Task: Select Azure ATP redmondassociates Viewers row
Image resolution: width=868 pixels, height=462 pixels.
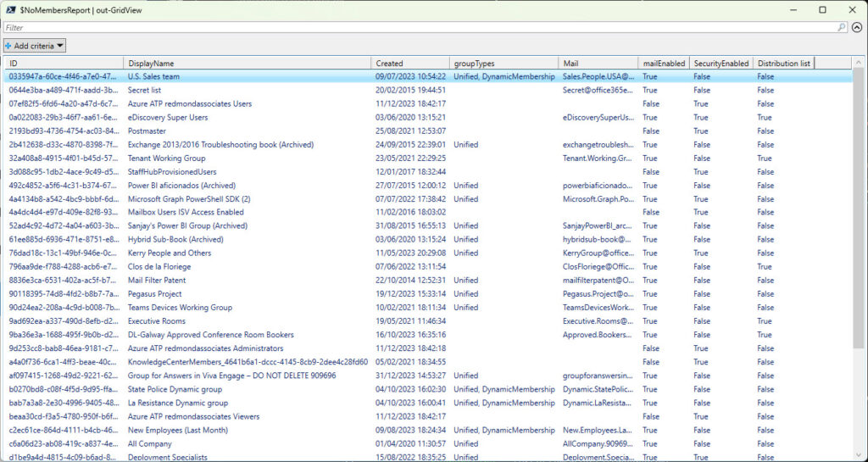Action: pos(428,416)
